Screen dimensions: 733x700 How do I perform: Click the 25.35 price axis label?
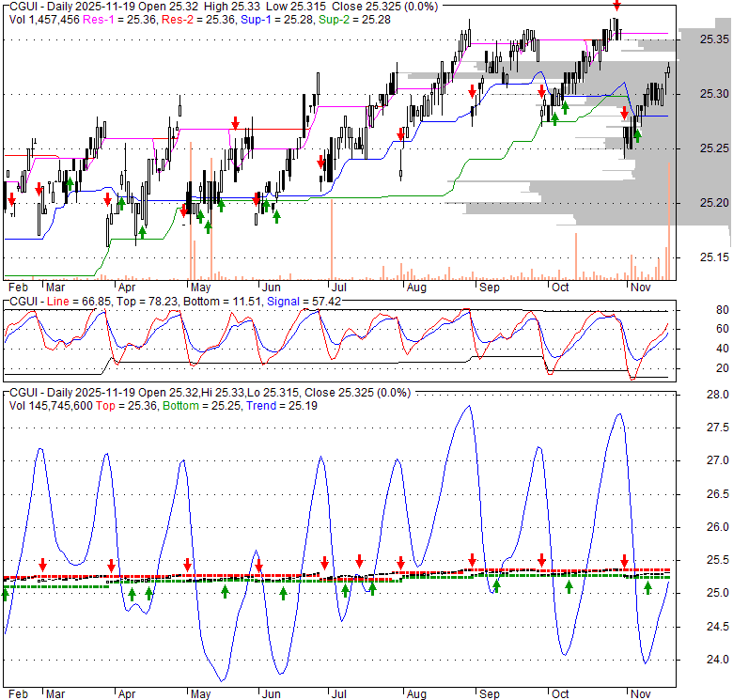(x=714, y=40)
